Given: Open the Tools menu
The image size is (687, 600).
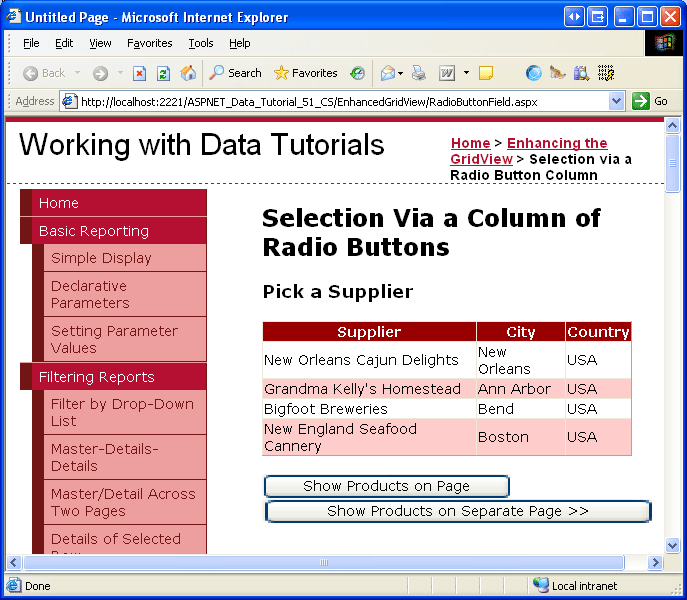Looking at the screenshot, I should point(201,43).
